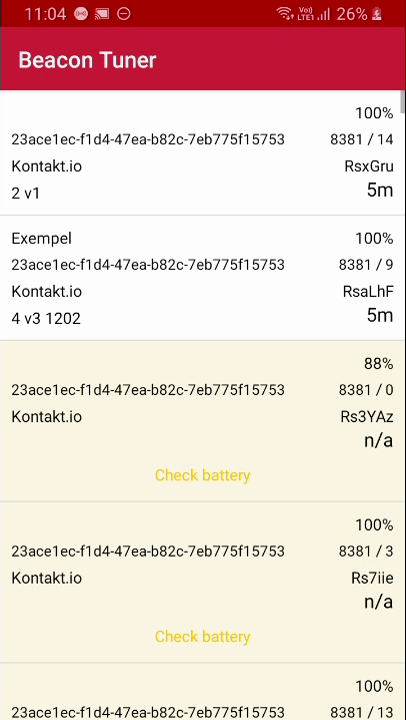Image resolution: width=406 pixels, height=720 pixels.
Task: Tap firmware label 4 v3 1202
Action: (46, 318)
